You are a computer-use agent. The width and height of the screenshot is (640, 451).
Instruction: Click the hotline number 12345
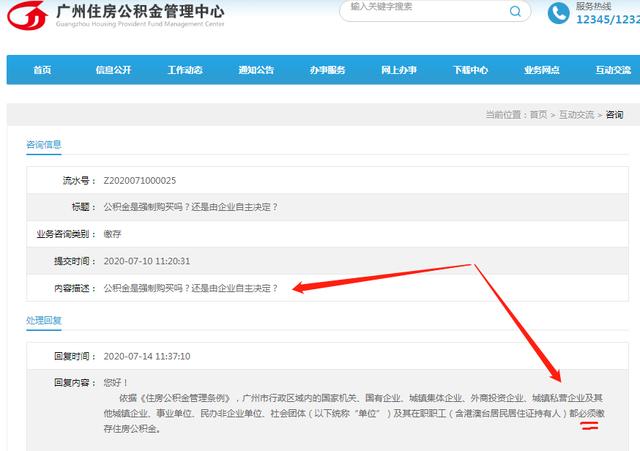click(x=595, y=20)
